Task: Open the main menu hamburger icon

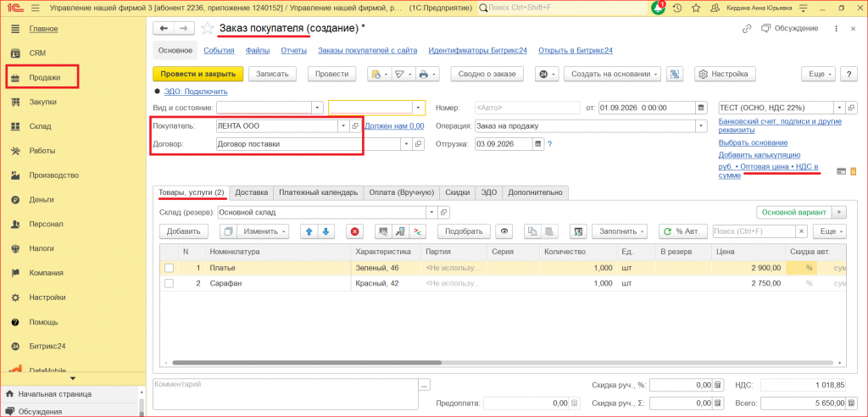Action: (x=36, y=8)
